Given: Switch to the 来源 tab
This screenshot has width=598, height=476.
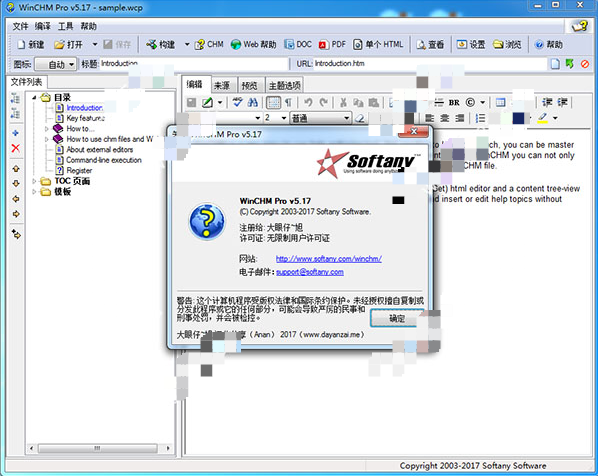Looking at the screenshot, I should pyautogui.click(x=222, y=85).
